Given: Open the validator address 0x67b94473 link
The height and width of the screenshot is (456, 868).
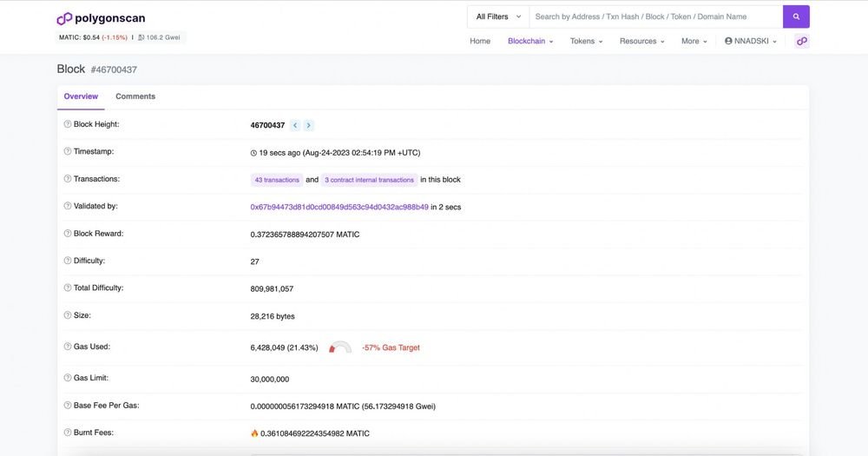Looking at the screenshot, I should point(339,207).
